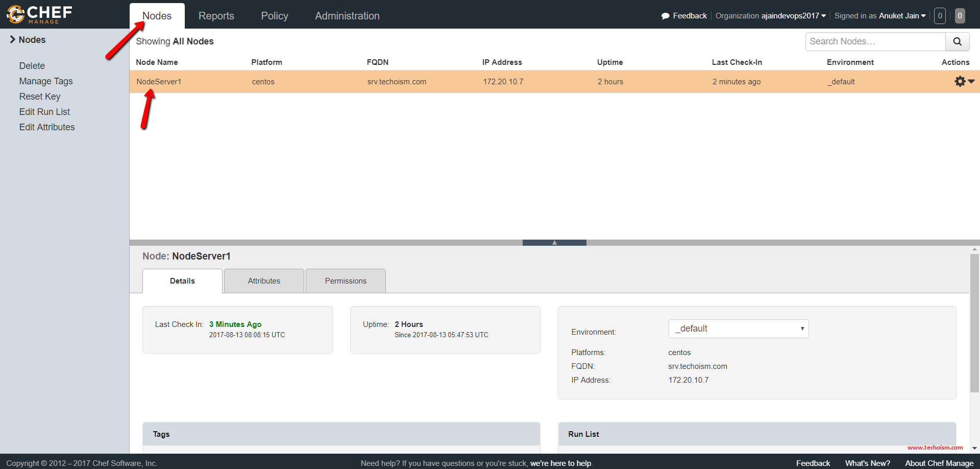Click the top Feedback link

click(x=690, y=16)
